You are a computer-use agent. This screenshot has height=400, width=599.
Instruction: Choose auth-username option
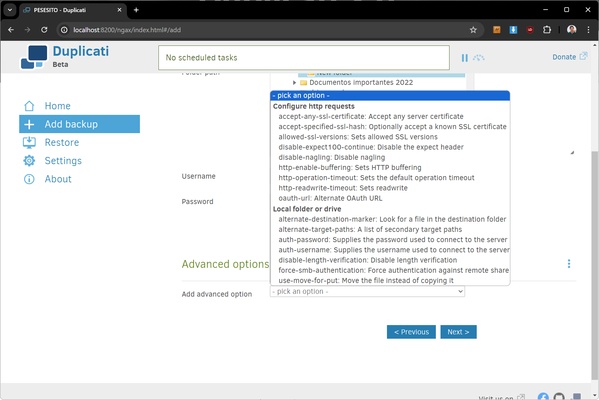click(393, 250)
